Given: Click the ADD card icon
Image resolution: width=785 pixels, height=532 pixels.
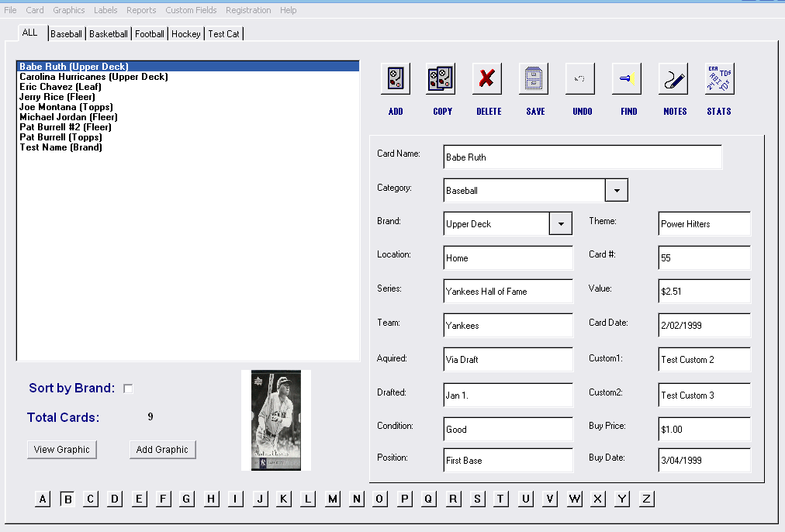Looking at the screenshot, I should [396, 79].
